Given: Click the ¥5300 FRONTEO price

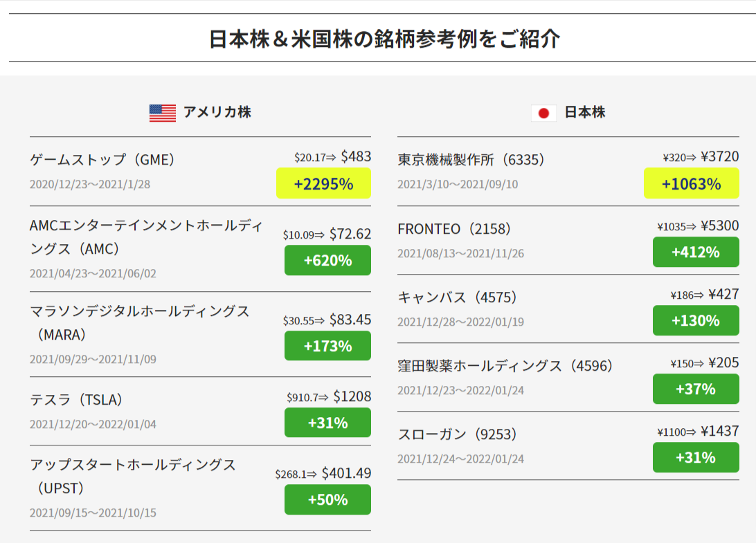Looking at the screenshot, I should pyautogui.click(x=720, y=226).
